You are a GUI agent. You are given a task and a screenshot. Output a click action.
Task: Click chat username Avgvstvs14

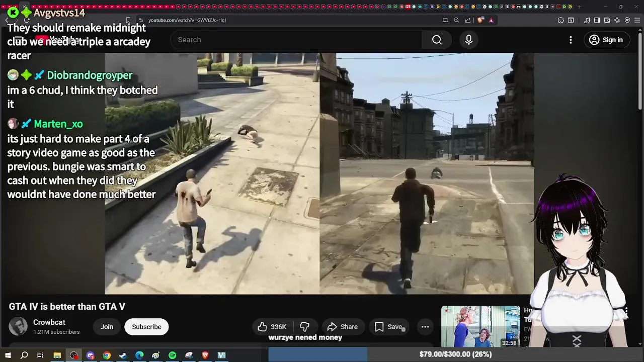[59, 13]
